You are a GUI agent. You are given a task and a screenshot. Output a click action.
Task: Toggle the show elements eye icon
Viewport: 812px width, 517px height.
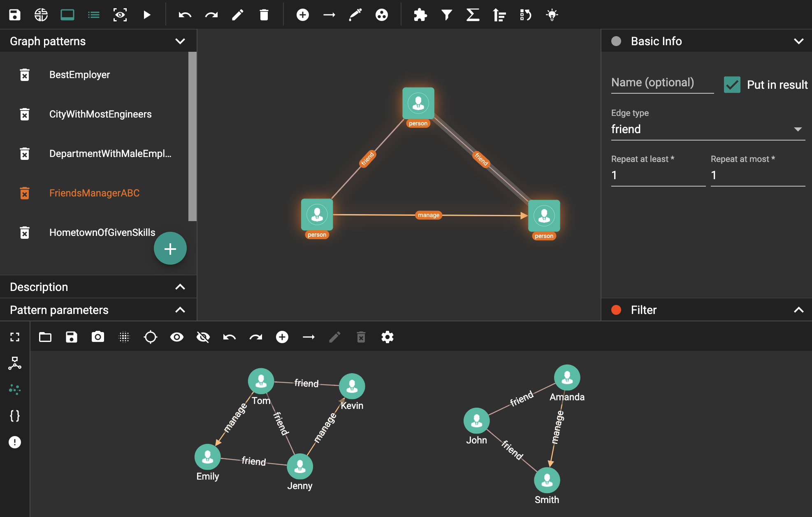pyautogui.click(x=177, y=337)
